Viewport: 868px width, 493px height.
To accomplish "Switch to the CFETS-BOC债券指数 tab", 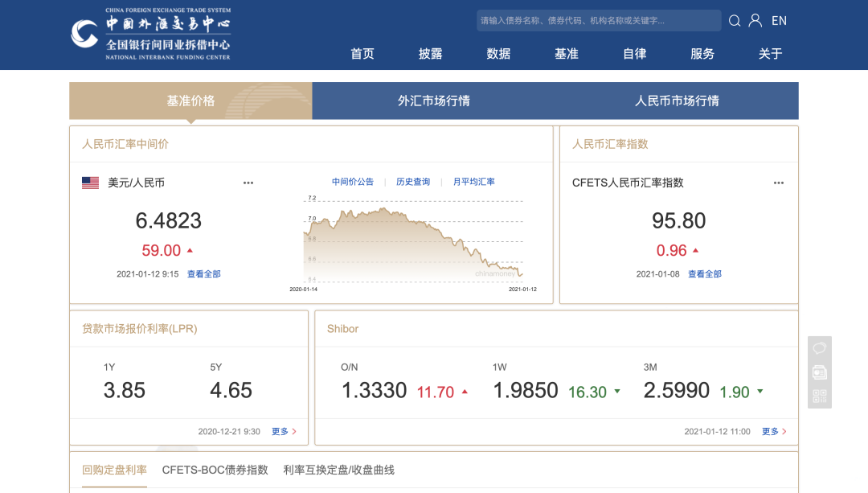I will pyautogui.click(x=215, y=470).
